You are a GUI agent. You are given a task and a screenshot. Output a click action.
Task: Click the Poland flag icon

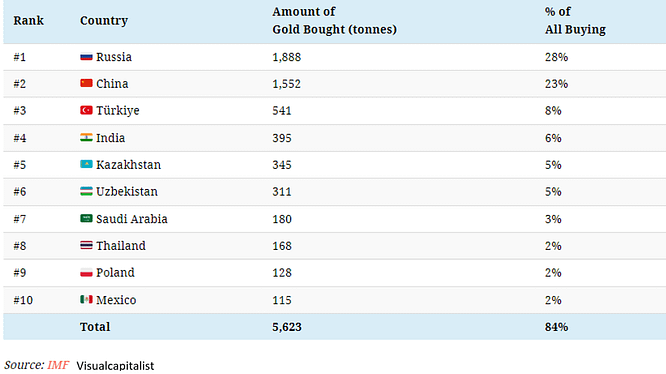coord(86,273)
